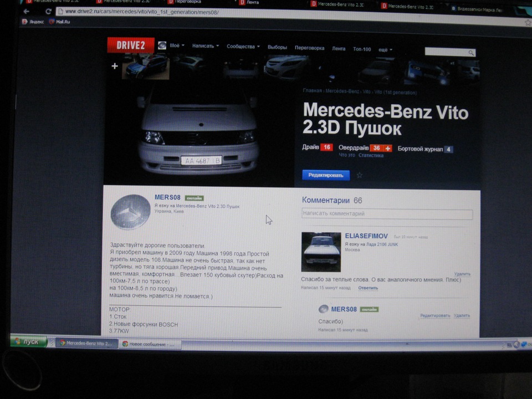This screenshot has width=532, height=399.
Task: Click the Windows пуск start button
Action: [29, 341]
